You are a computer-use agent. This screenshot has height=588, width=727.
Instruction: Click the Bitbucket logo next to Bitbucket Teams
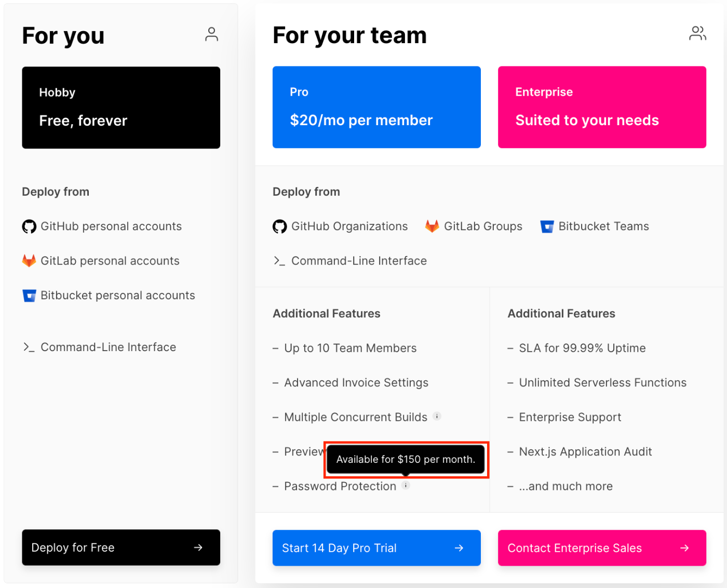(547, 226)
